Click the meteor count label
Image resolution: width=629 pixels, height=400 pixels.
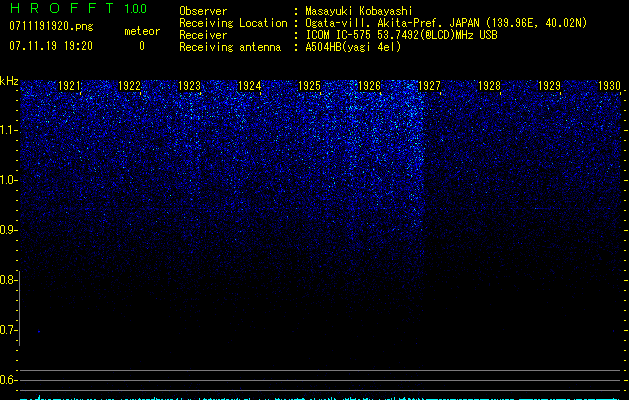(142, 31)
